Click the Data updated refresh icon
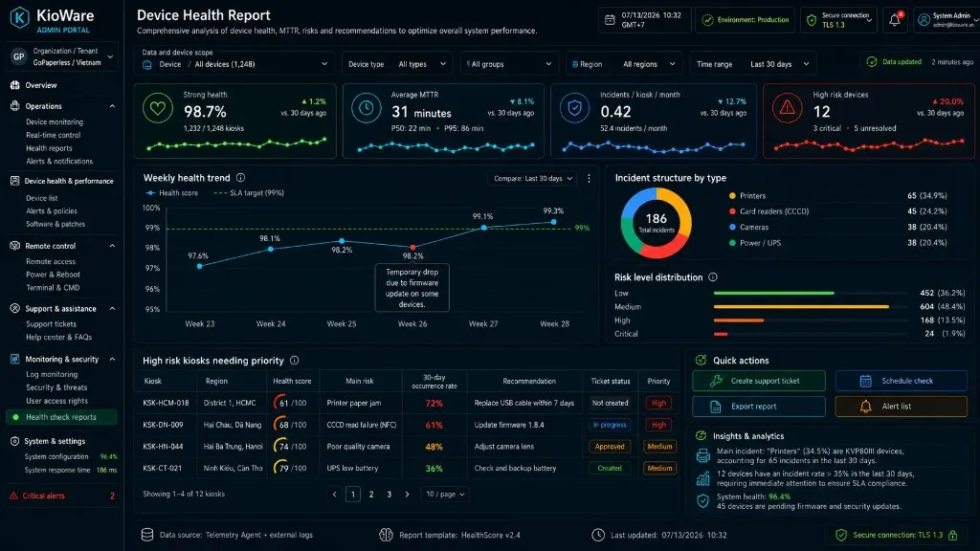 871,62
